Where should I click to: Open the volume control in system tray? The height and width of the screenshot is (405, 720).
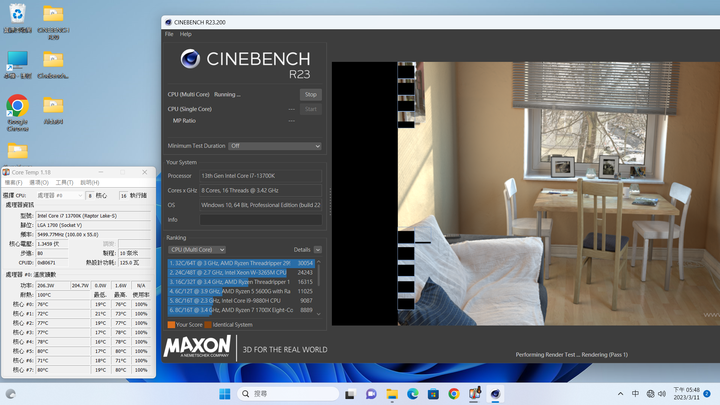coord(662,394)
